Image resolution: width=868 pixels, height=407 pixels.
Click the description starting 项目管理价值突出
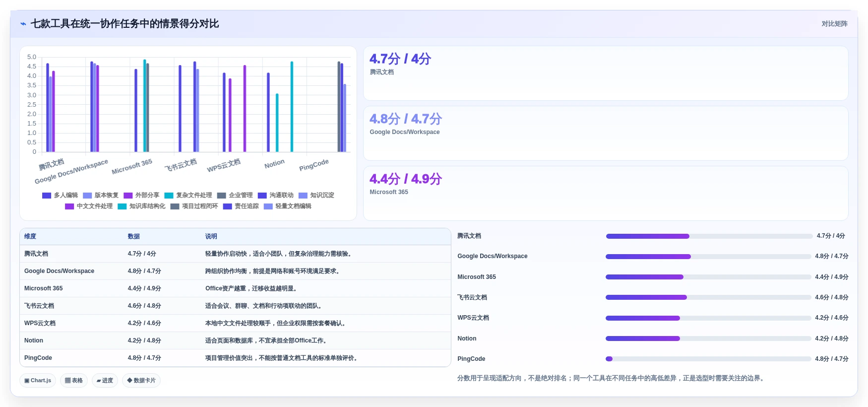[x=283, y=358]
